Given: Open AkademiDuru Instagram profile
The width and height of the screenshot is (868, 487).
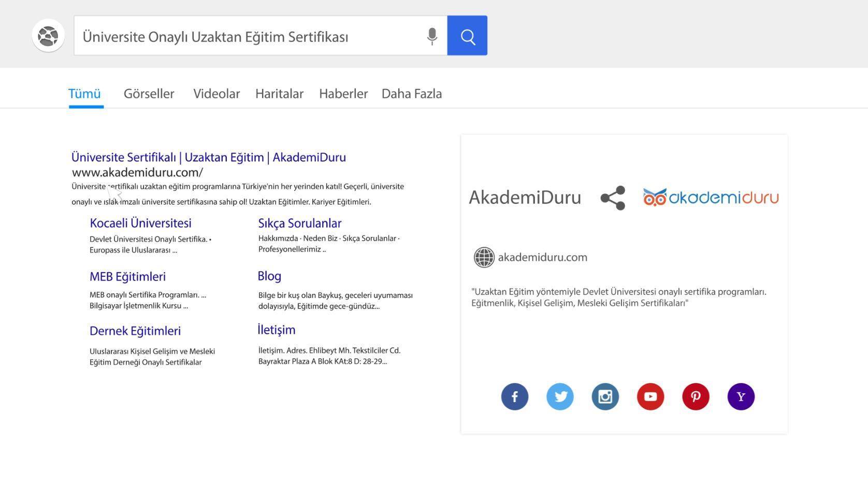Looking at the screenshot, I should 605,396.
